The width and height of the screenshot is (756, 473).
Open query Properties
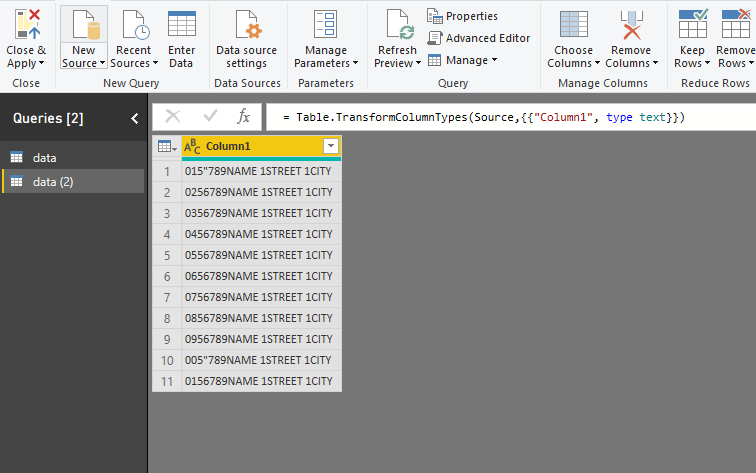(462, 16)
